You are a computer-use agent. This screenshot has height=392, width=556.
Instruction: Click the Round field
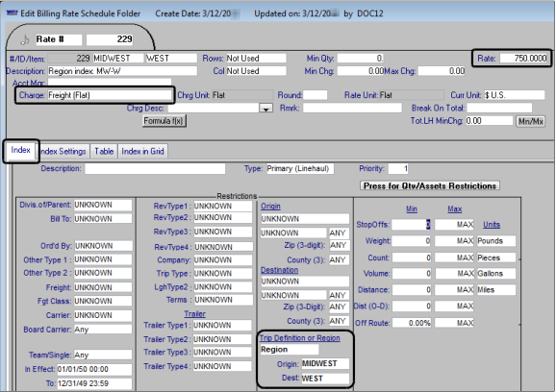pos(315,95)
